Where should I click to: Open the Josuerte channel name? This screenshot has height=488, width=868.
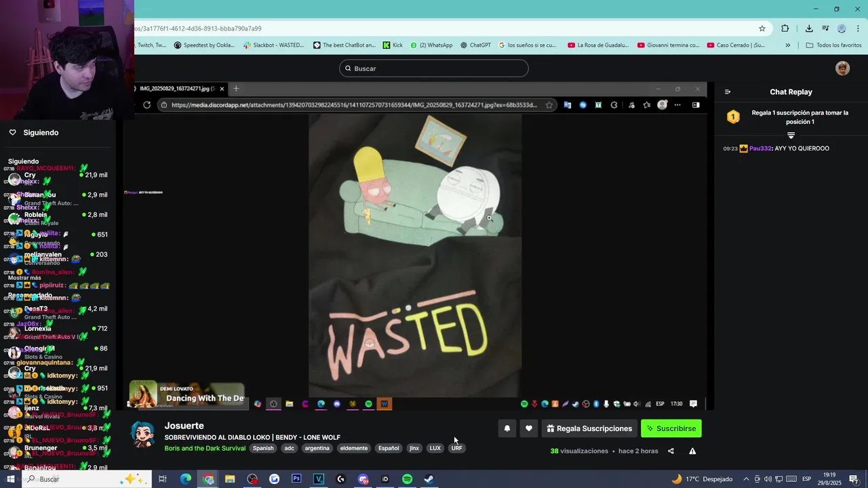pos(184,426)
